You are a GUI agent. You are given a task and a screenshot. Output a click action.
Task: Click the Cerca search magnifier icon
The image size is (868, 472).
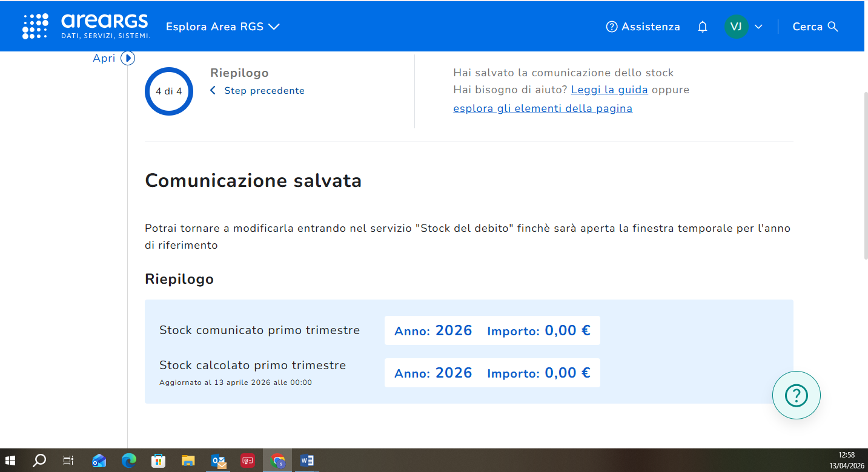tap(833, 27)
